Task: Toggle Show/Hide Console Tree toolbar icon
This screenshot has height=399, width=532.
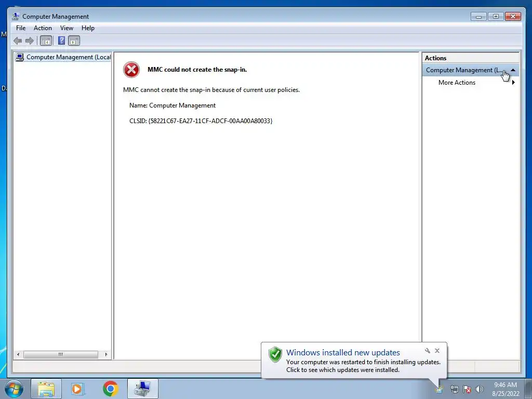Action: [46, 41]
